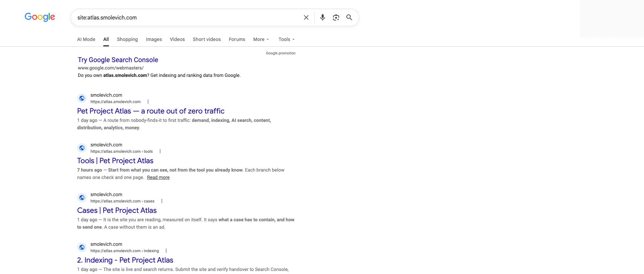
Task: Open Tools | Pet Project Atlas result
Action: pos(115,161)
